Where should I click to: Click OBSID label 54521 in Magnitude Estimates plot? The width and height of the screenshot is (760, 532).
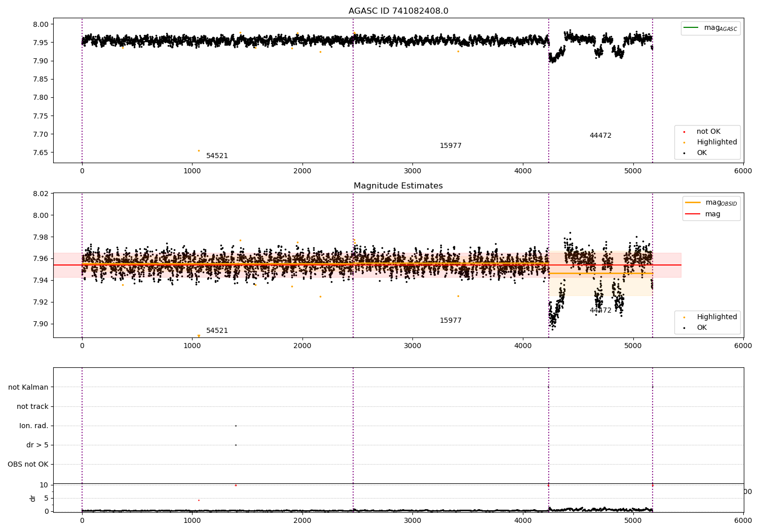point(217,331)
